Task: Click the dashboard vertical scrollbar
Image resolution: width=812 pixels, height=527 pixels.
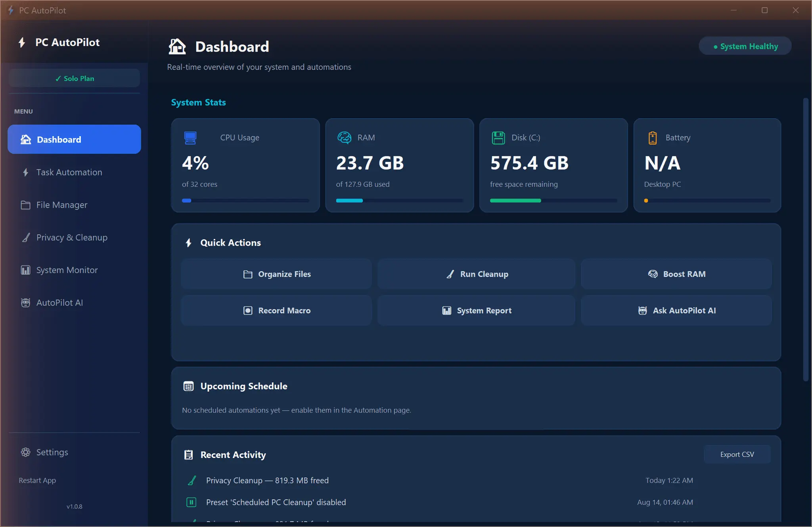Action: 805,240
